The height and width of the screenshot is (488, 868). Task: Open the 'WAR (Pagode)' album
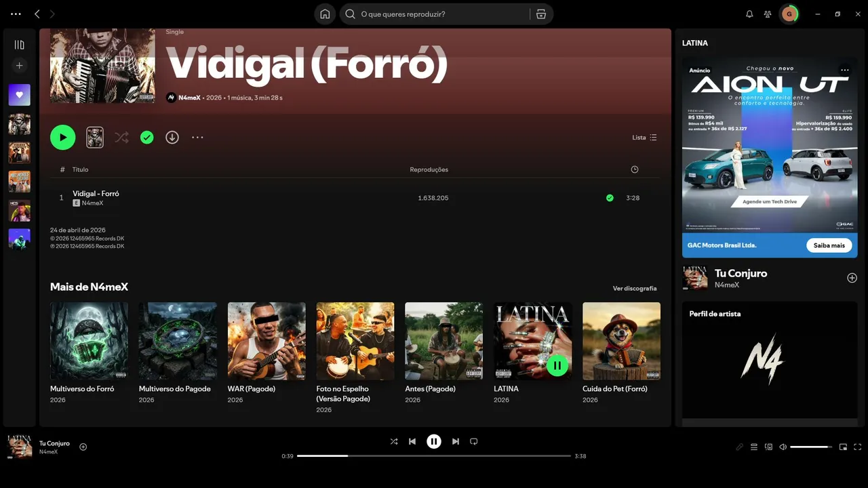[267, 354]
